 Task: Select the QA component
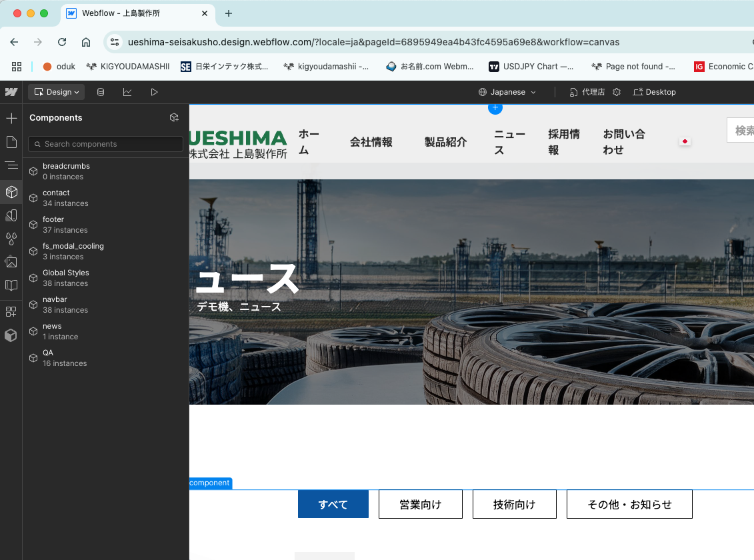click(x=106, y=358)
